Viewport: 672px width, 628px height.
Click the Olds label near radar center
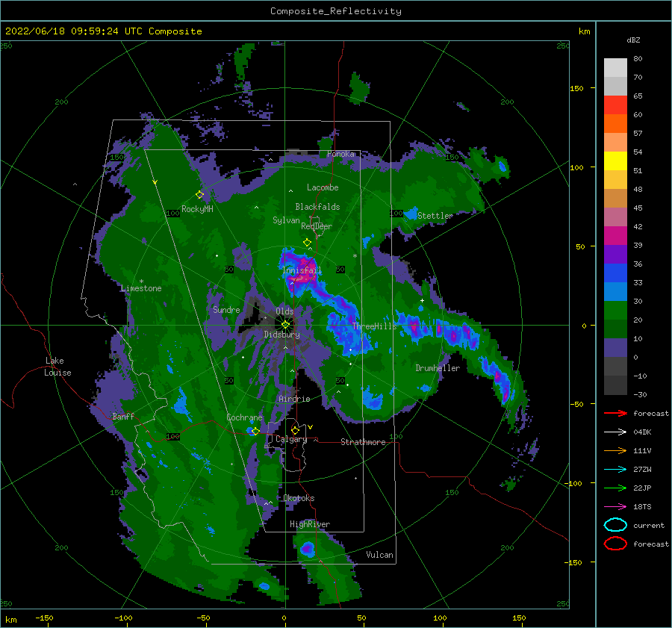coord(284,311)
